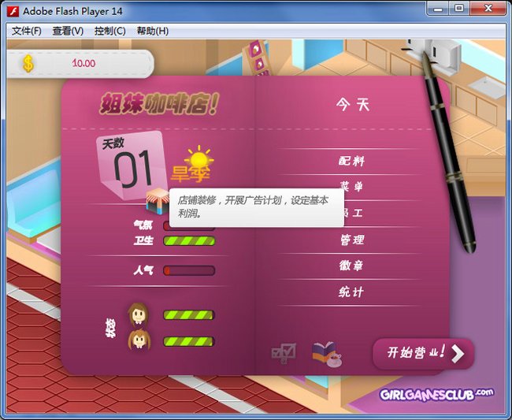Click the 卫生 hygiene progress bar

tap(189, 241)
